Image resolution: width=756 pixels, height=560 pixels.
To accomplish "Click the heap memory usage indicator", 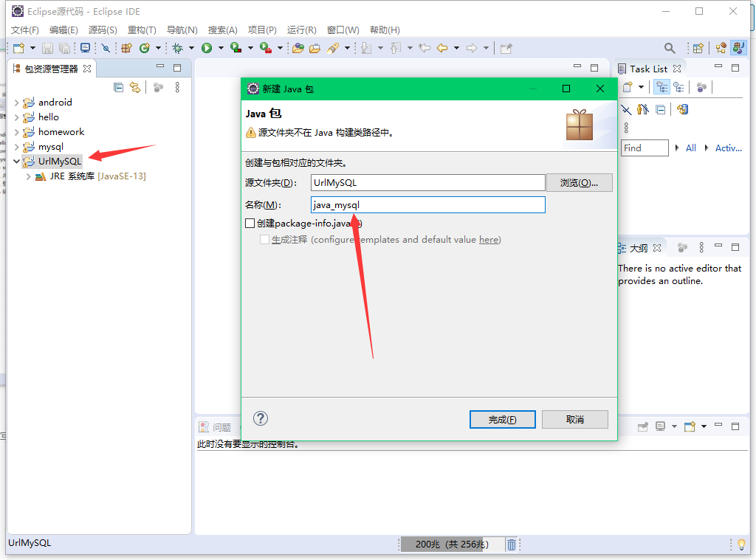I will (x=453, y=544).
